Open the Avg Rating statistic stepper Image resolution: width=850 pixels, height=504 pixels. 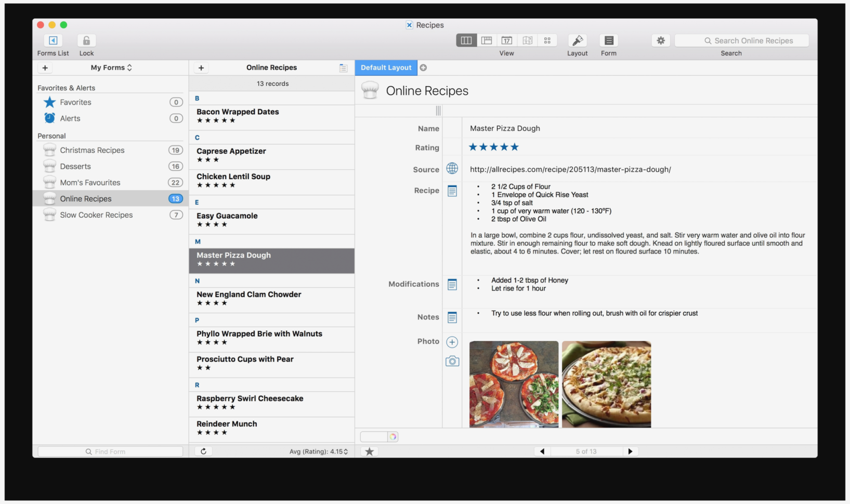344,451
